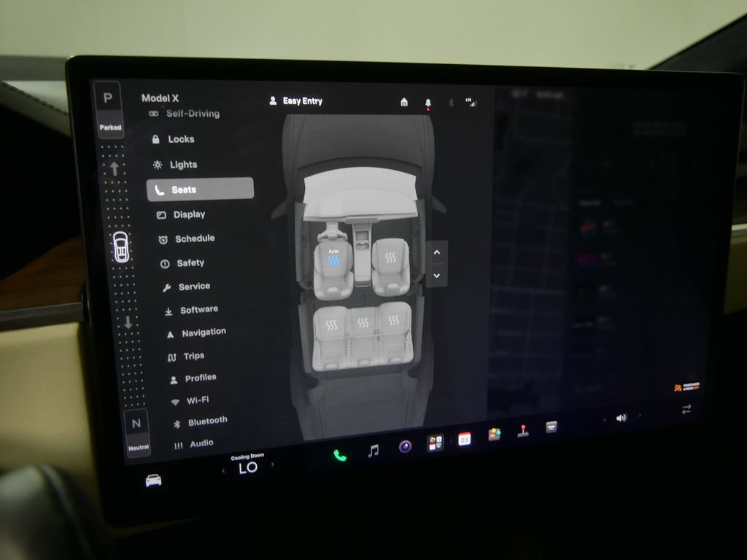Toggle rear center seat heater

(x=363, y=323)
